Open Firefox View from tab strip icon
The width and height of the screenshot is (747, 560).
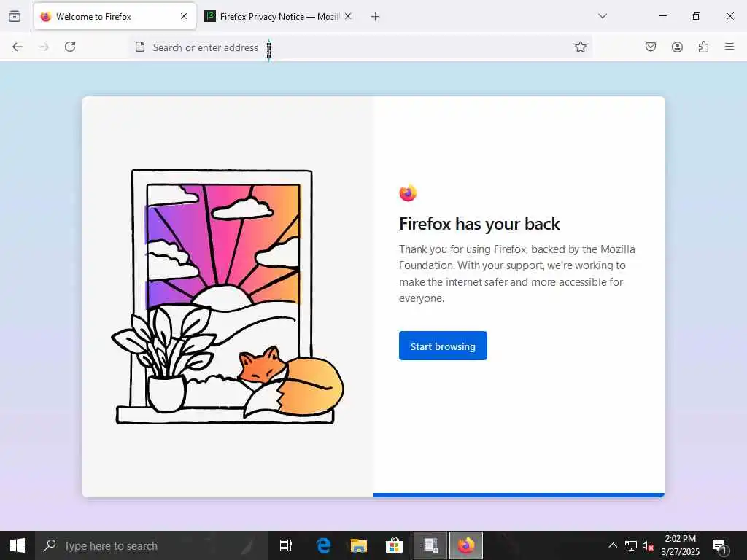(15, 16)
